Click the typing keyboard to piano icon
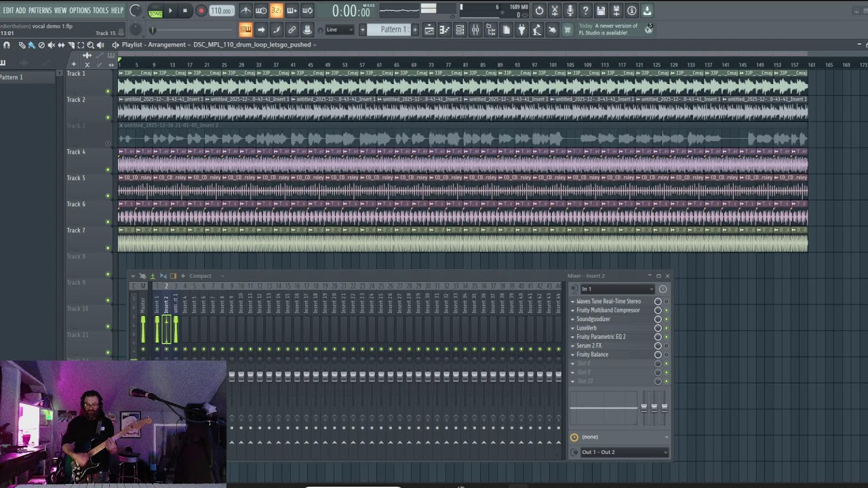The height and width of the screenshot is (488, 868). tap(245, 29)
